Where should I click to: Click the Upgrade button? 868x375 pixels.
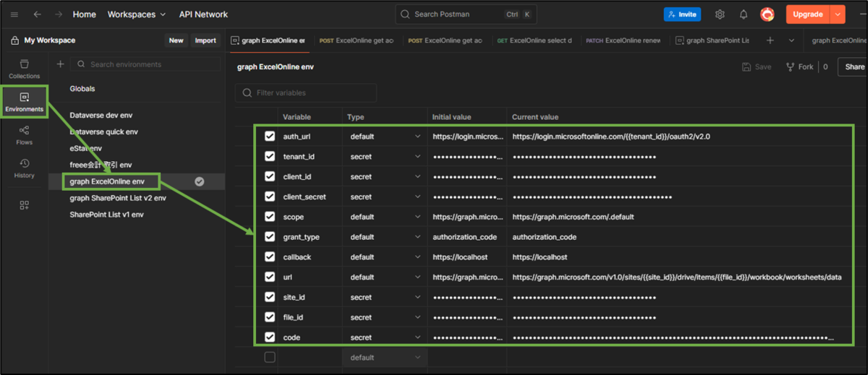[807, 14]
